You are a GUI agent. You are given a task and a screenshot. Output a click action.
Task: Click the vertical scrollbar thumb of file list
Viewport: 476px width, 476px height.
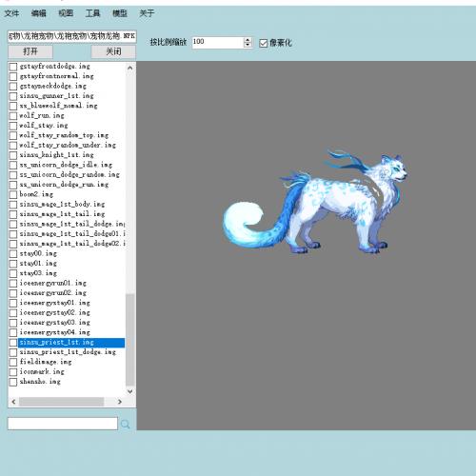click(129, 340)
